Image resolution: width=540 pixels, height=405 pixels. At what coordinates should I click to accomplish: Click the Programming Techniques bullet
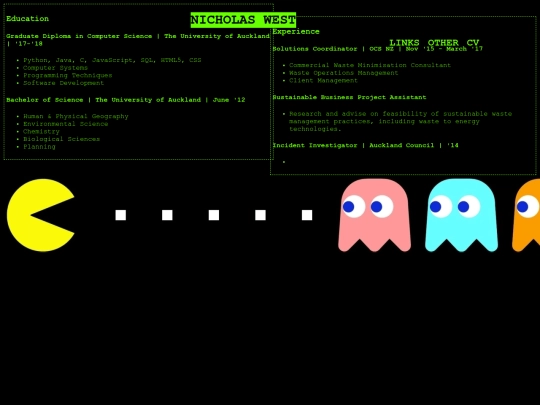68,75
